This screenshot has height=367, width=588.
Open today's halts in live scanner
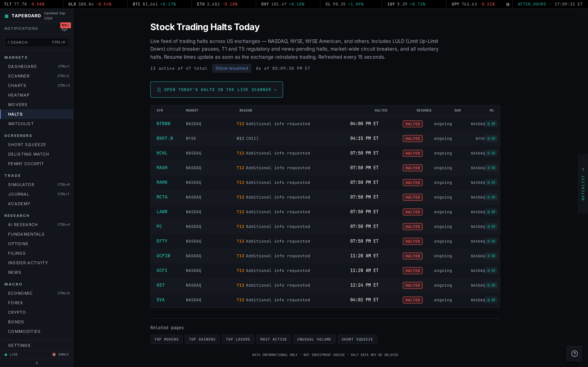click(216, 90)
